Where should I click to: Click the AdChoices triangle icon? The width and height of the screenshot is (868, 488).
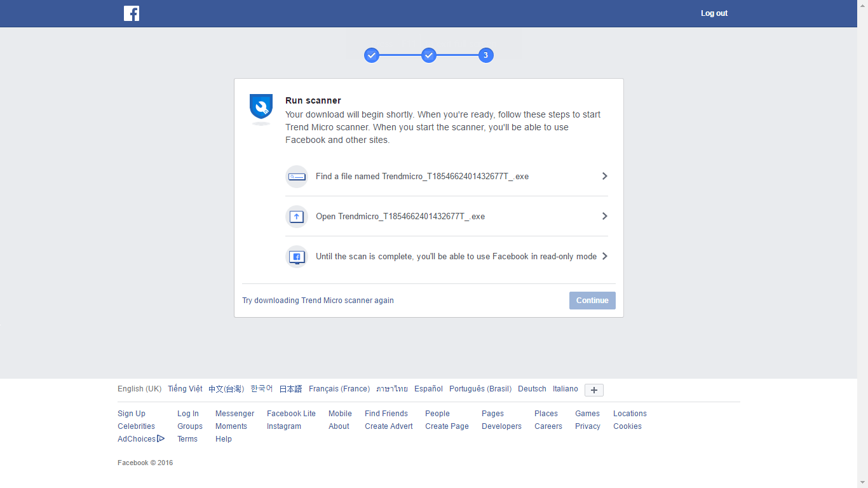(x=161, y=438)
